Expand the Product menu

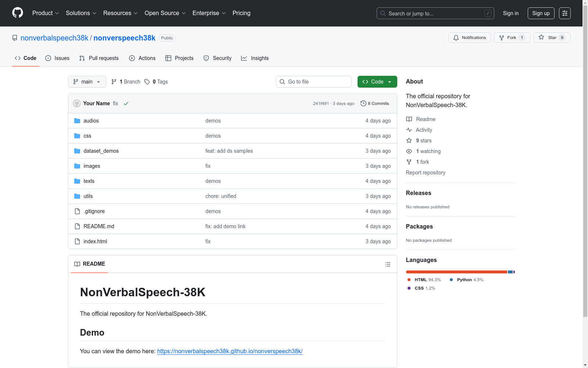[x=46, y=13]
